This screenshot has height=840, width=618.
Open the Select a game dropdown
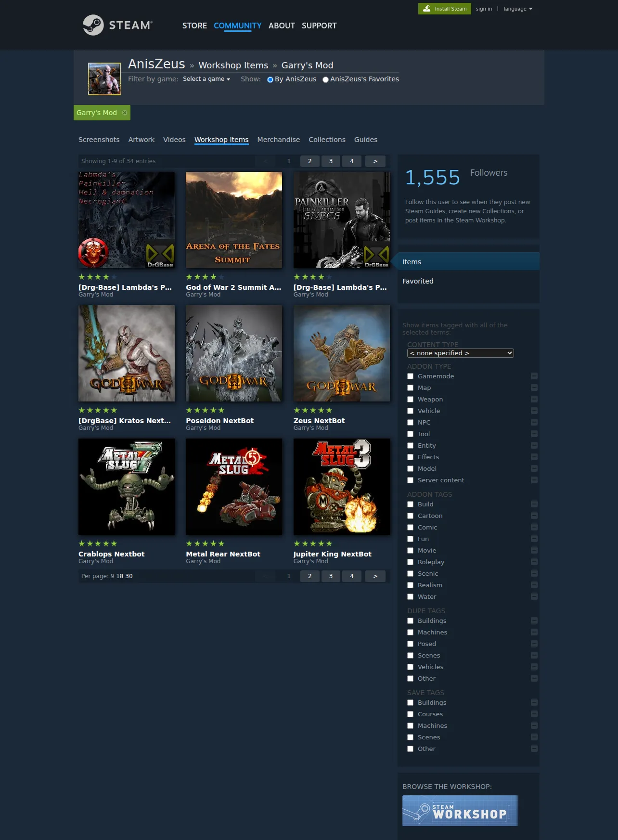pyautogui.click(x=206, y=79)
